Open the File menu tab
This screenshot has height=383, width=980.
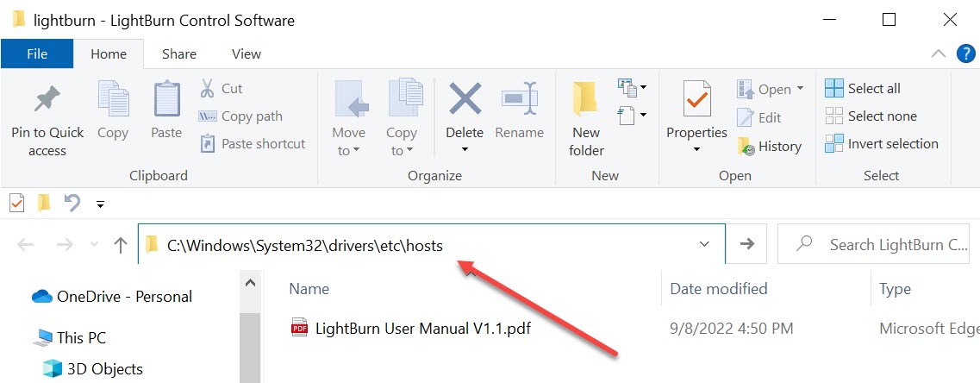point(37,53)
